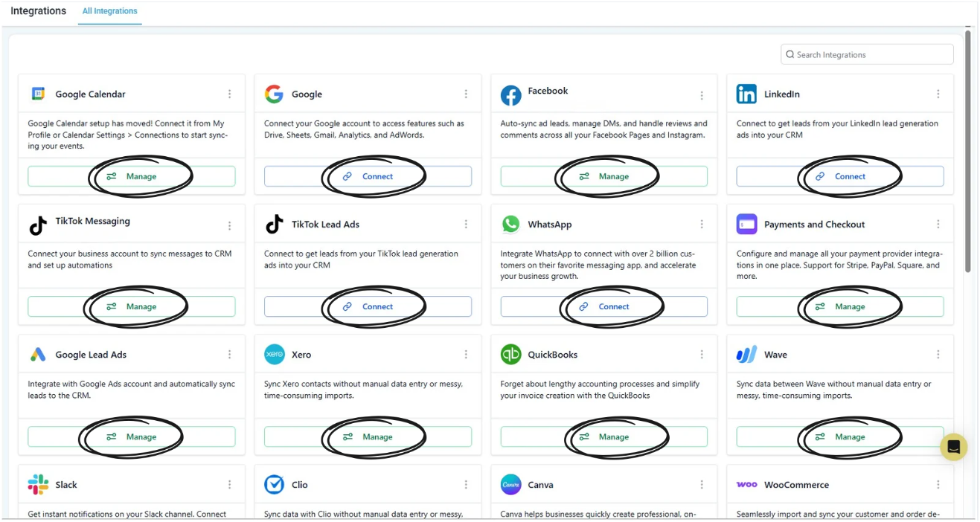Click the magnifier icon in search box

pyautogui.click(x=790, y=54)
